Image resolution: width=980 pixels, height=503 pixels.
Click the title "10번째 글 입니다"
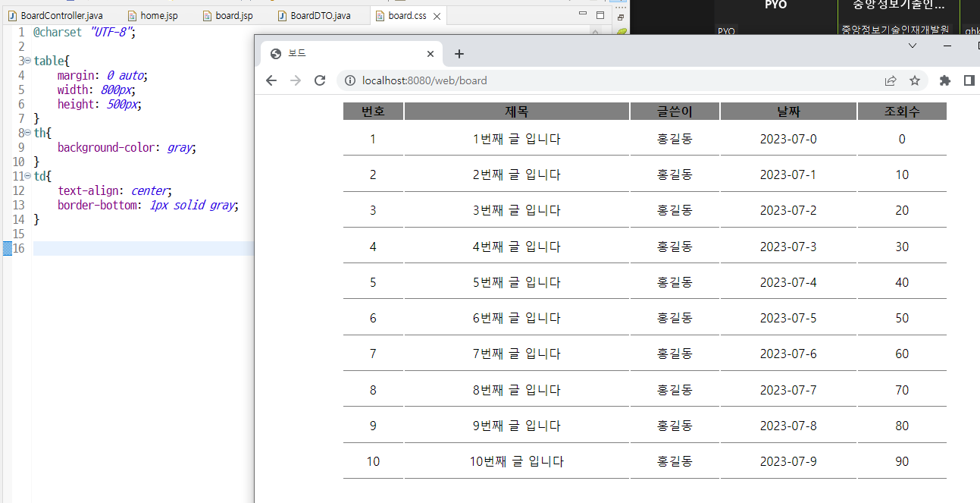(517, 461)
